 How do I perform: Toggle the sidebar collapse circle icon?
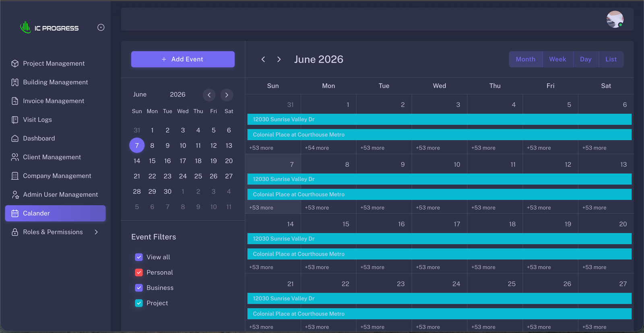click(101, 27)
